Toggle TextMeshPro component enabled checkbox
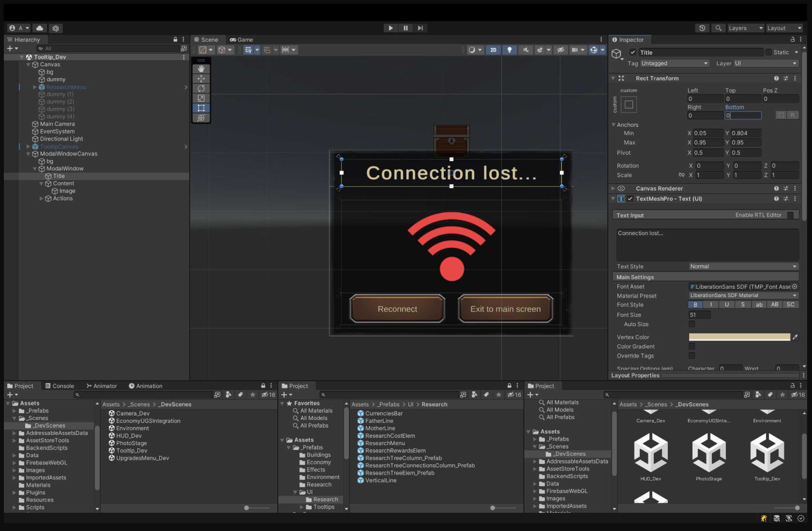812x531 pixels. point(630,199)
